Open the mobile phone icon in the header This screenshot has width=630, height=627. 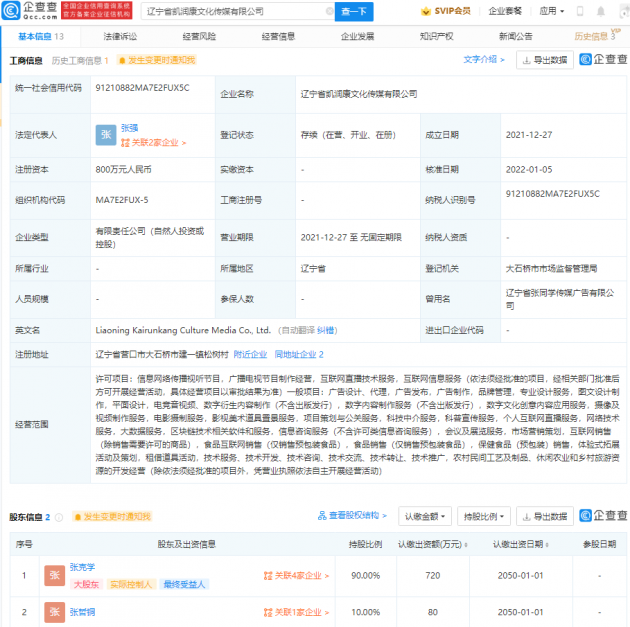coord(580,11)
